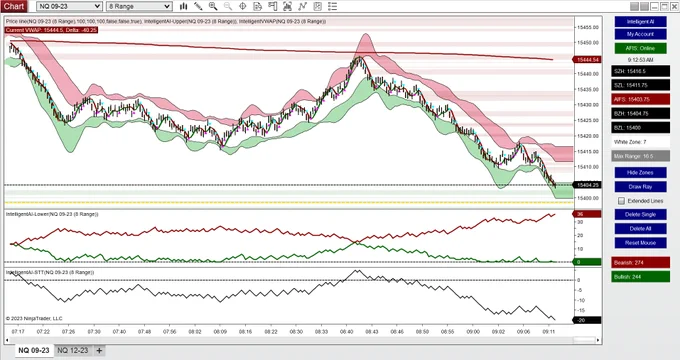
Task: Click the Intelligent AI button
Action: click(x=641, y=22)
